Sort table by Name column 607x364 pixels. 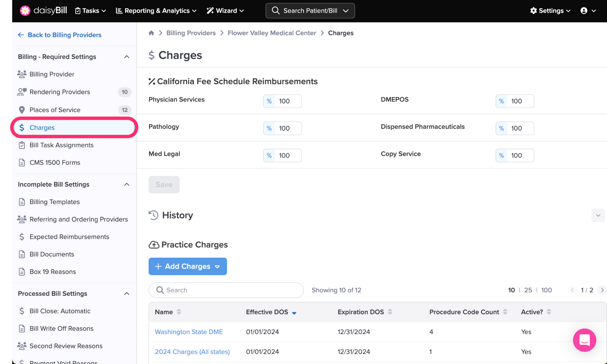tap(179, 312)
